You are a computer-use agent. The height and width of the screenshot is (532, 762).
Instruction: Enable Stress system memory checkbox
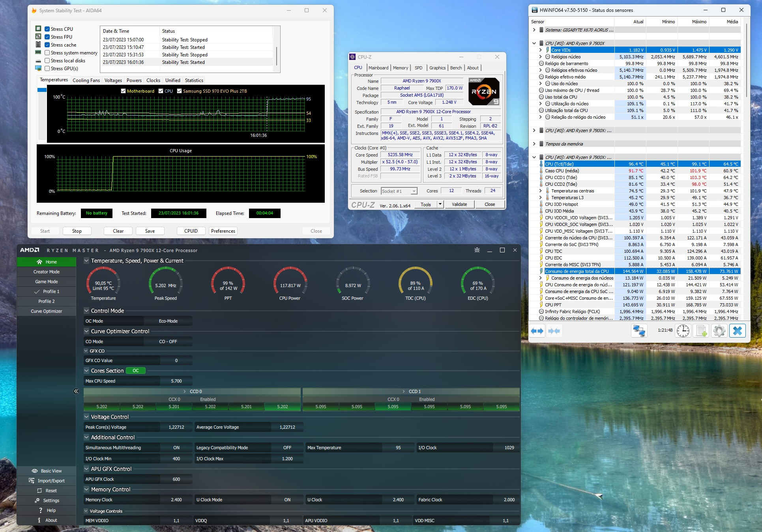(47, 52)
